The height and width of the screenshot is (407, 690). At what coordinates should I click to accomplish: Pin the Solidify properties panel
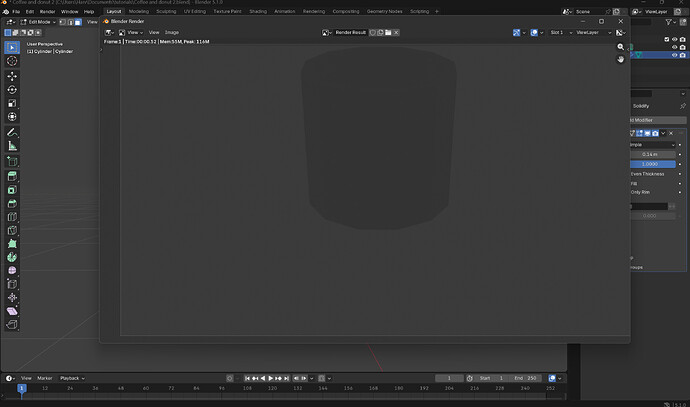(x=683, y=106)
